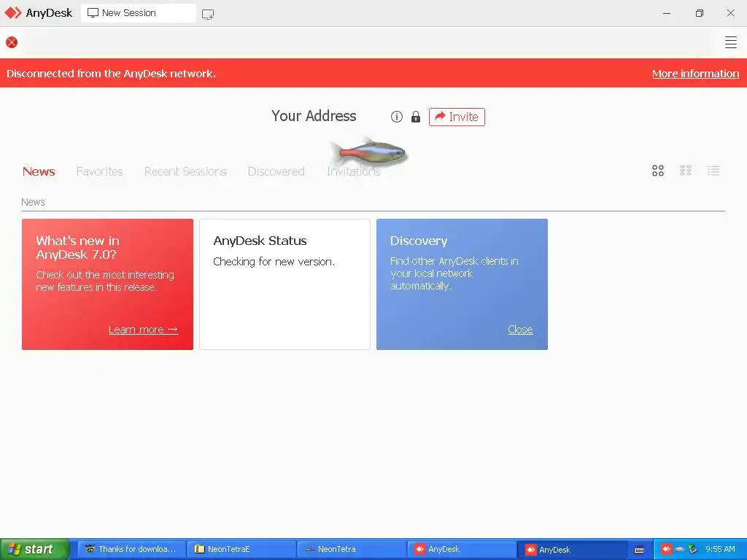
Task: Click the safely remove hardware tray icon
Action: (x=693, y=549)
